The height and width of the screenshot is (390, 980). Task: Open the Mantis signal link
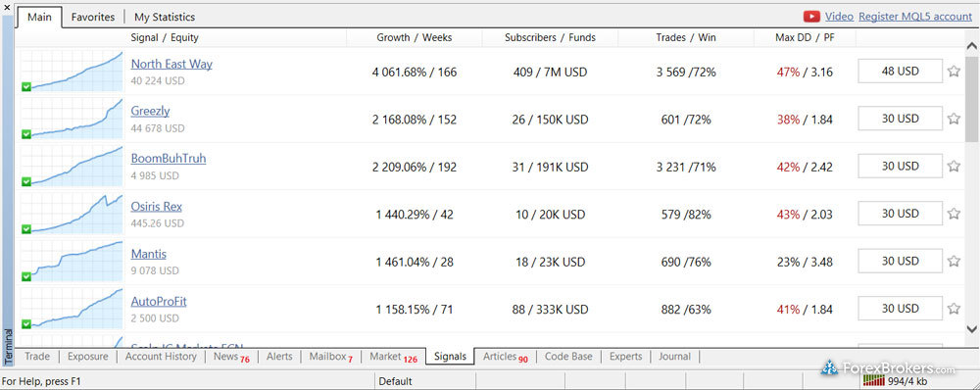pyautogui.click(x=149, y=254)
